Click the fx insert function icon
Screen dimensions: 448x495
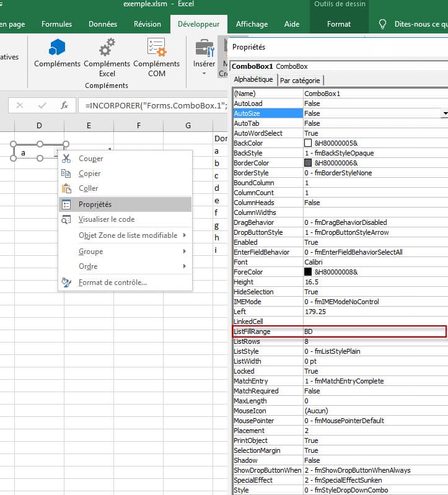click(x=64, y=105)
